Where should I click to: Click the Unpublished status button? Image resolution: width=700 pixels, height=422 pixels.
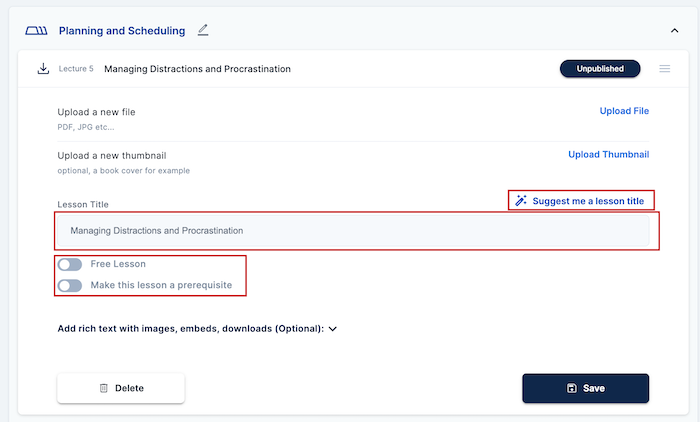[x=600, y=69]
